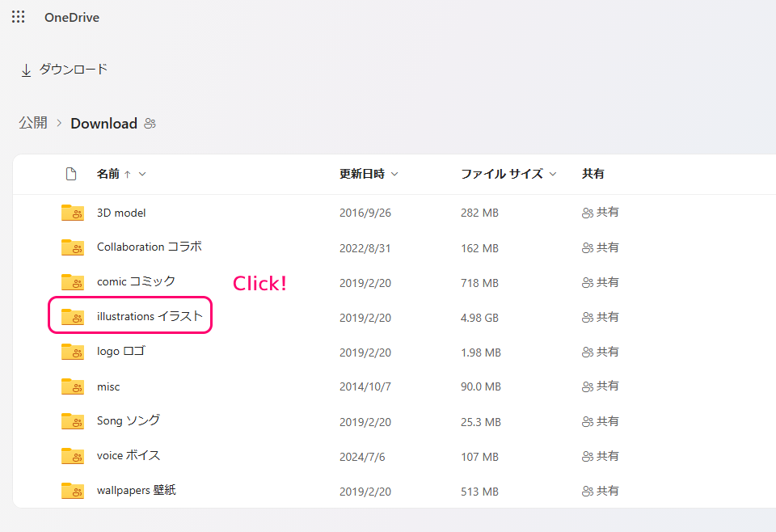Screen dimensions: 776x532
Task: Open the Collaboration コラボ folder name
Action: (x=150, y=247)
